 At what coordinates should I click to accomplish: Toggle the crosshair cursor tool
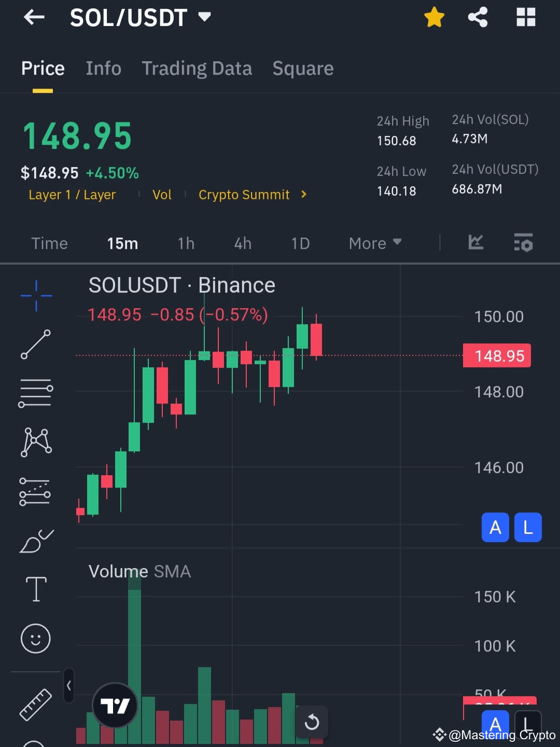coord(36,295)
